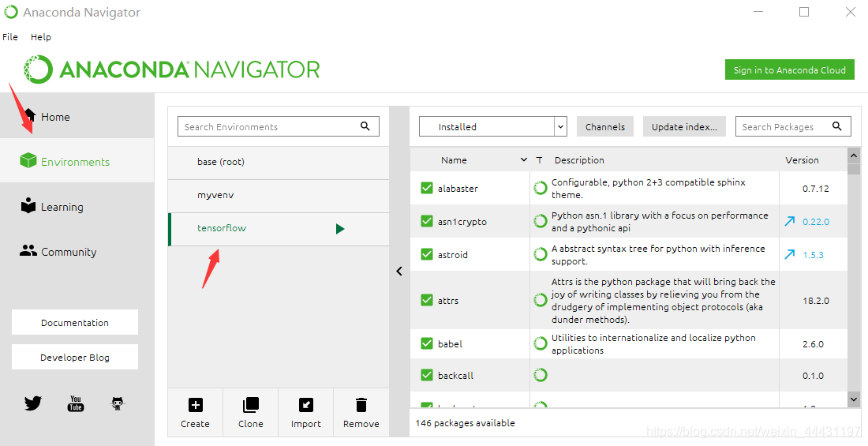This screenshot has height=446, width=868.
Task: Click babel's package type circle icon
Action: pos(541,343)
